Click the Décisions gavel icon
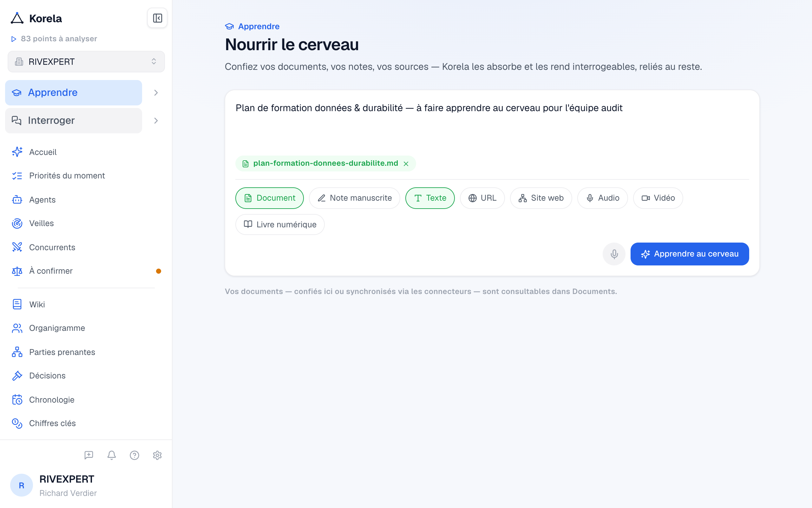The image size is (812, 508). (17, 376)
